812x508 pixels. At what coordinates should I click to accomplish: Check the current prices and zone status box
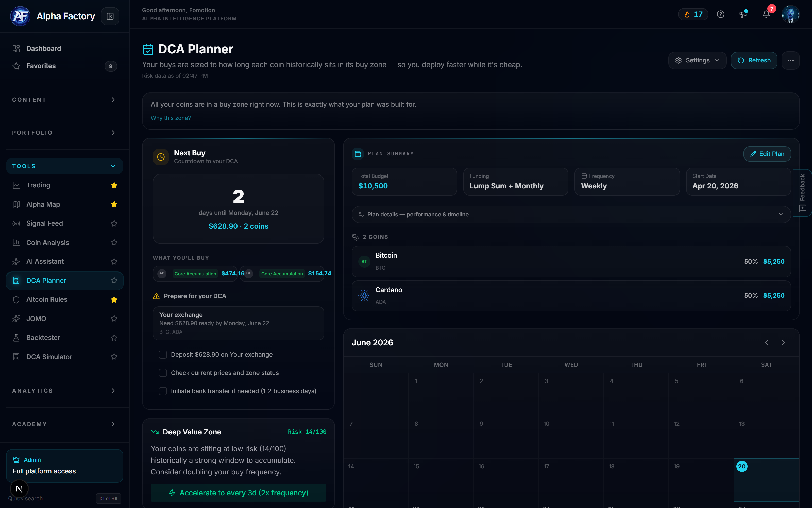click(x=163, y=373)
